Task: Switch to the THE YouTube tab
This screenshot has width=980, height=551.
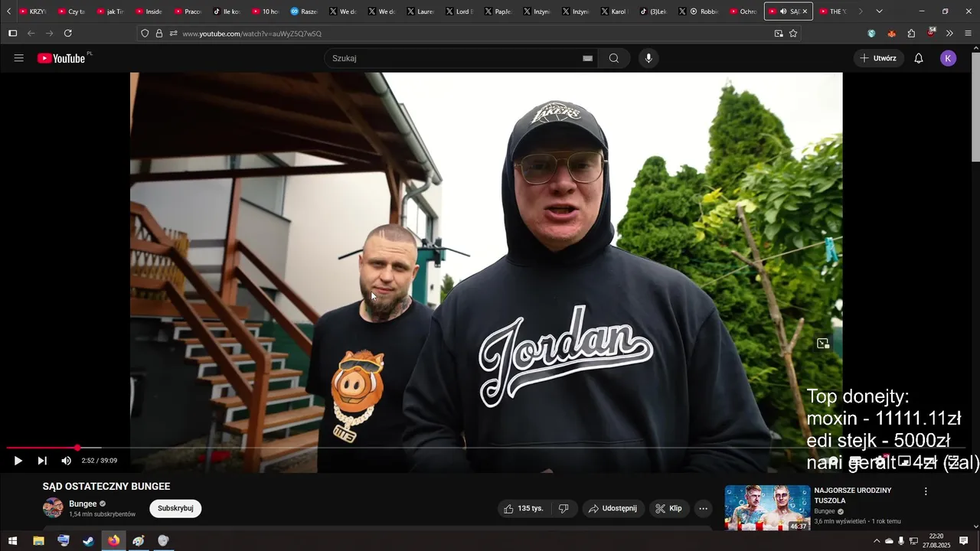Action: pyautogui.click(x=834, y=11)
